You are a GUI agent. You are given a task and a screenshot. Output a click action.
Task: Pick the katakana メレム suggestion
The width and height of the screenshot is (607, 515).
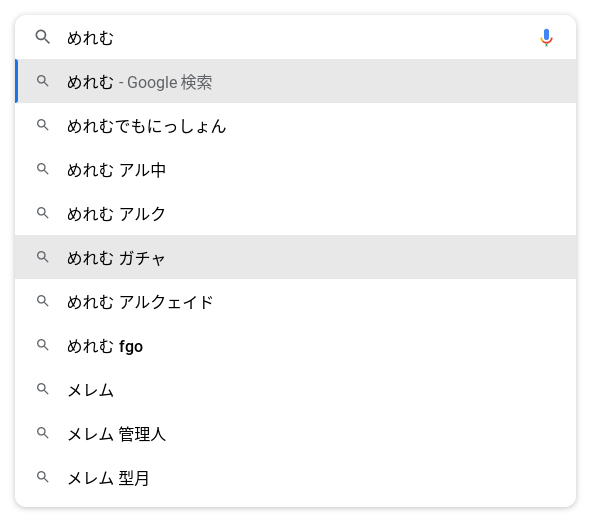coord(90,390)
